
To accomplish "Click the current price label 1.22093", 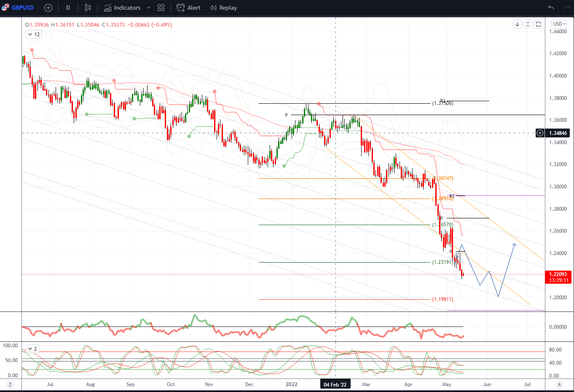I will [x=558, y=274].
